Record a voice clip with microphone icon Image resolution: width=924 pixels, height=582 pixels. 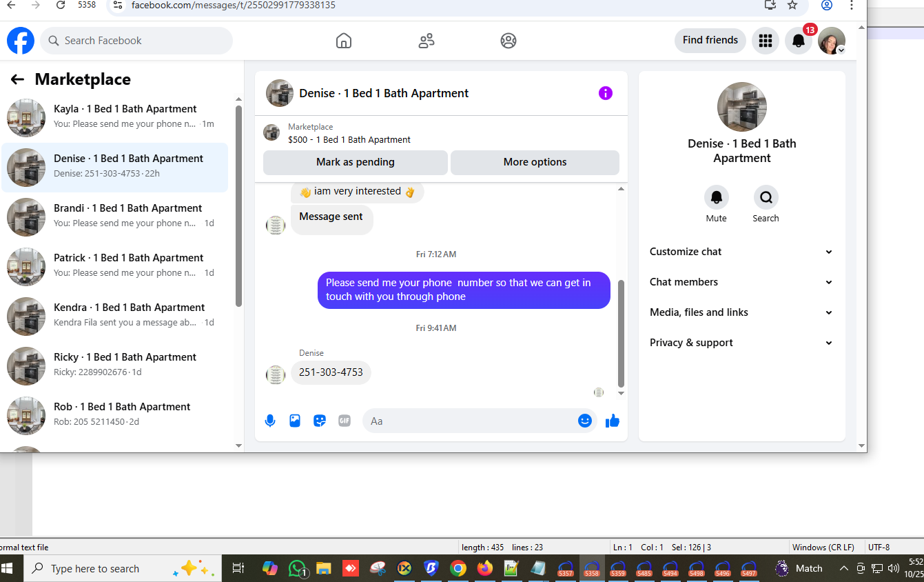[x=270, y=421]
